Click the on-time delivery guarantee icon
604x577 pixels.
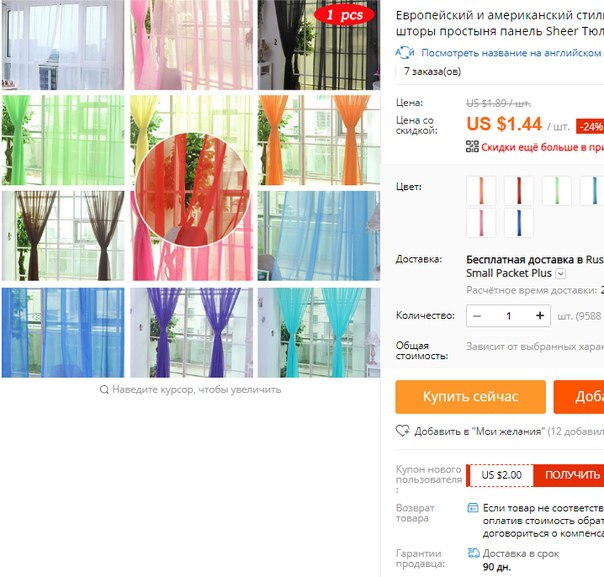click(x=473, y=553)
